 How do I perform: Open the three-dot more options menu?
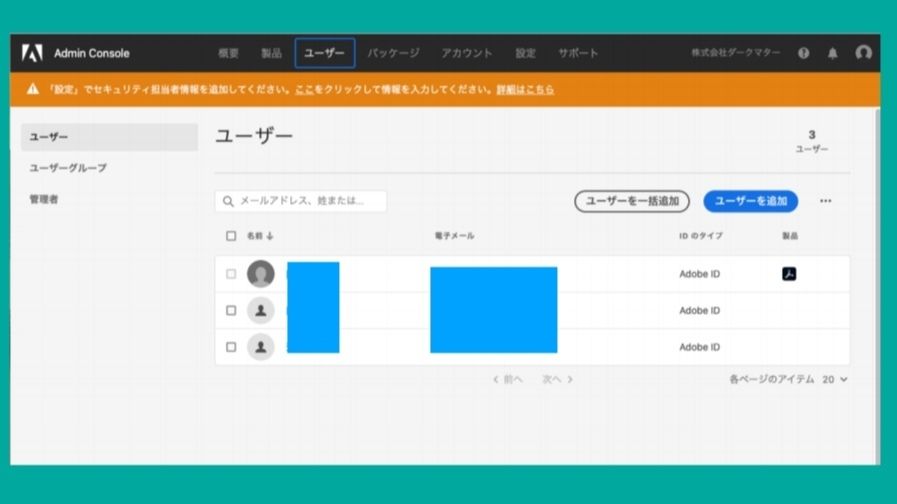(825, 201)
